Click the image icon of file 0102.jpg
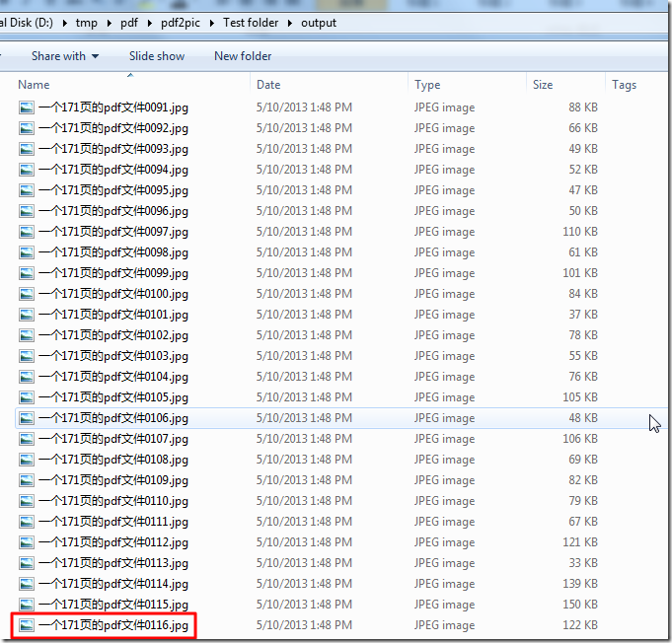672x643 pixels. point(26,335)
